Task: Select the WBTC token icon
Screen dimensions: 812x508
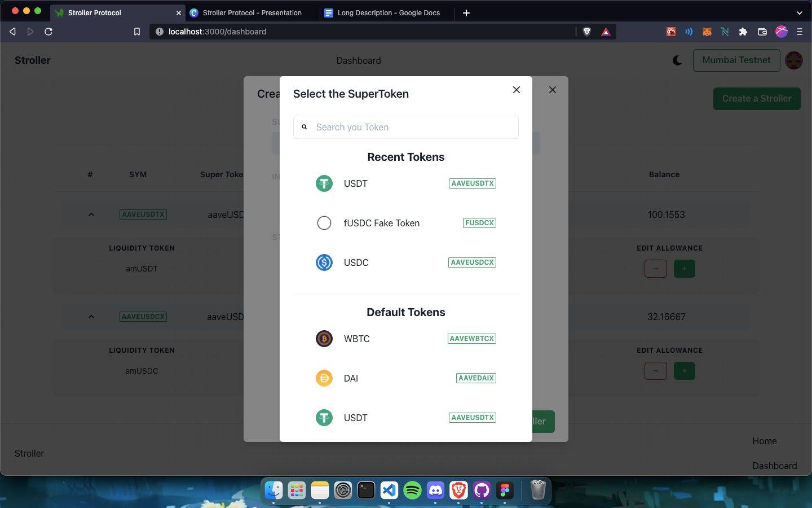Action: tap(324, 339)
